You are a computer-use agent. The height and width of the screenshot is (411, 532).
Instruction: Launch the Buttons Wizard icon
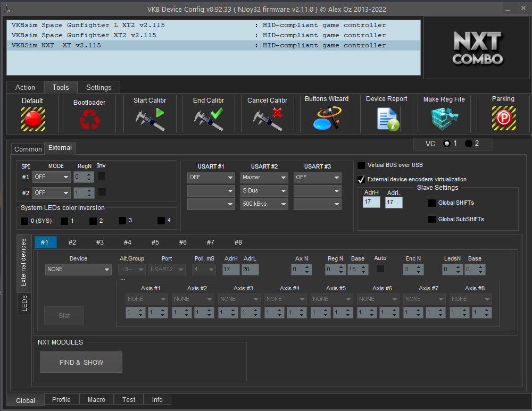click(x=327, y=118)
